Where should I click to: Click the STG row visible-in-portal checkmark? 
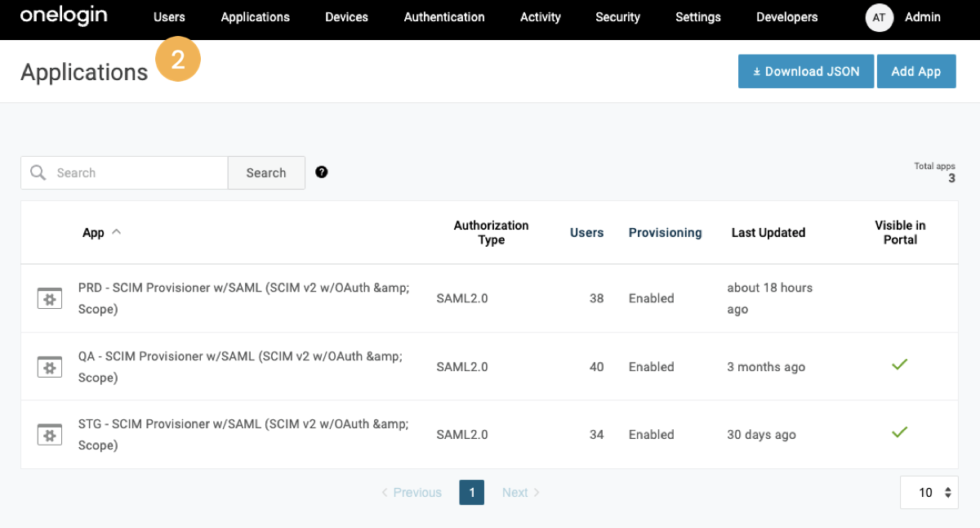pyautogui.click(x=900, y=432)
